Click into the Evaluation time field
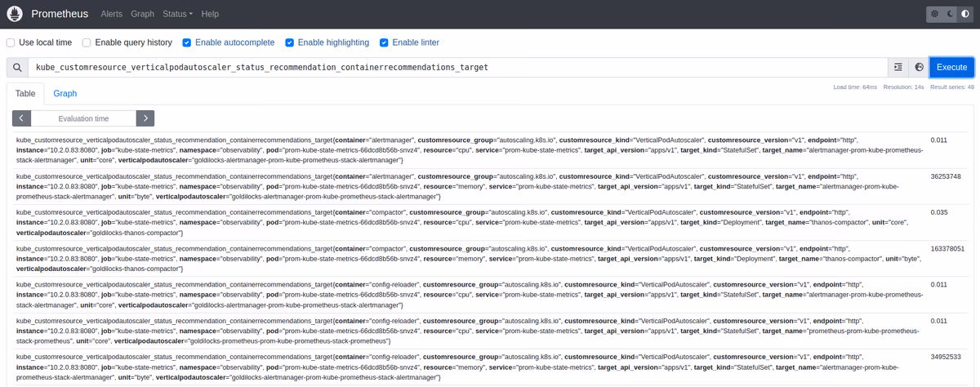Viewport: 980px width, 387px height. pos(83,118)
